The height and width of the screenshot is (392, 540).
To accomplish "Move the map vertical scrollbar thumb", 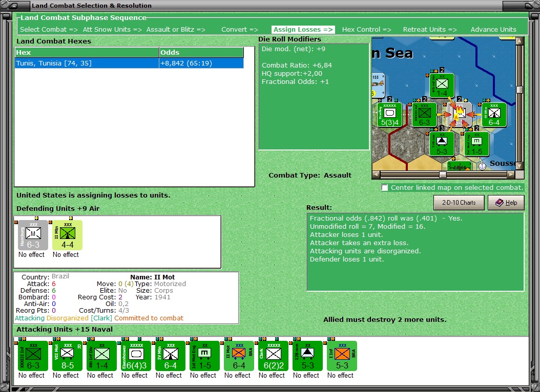I will (x=520, y=90).
